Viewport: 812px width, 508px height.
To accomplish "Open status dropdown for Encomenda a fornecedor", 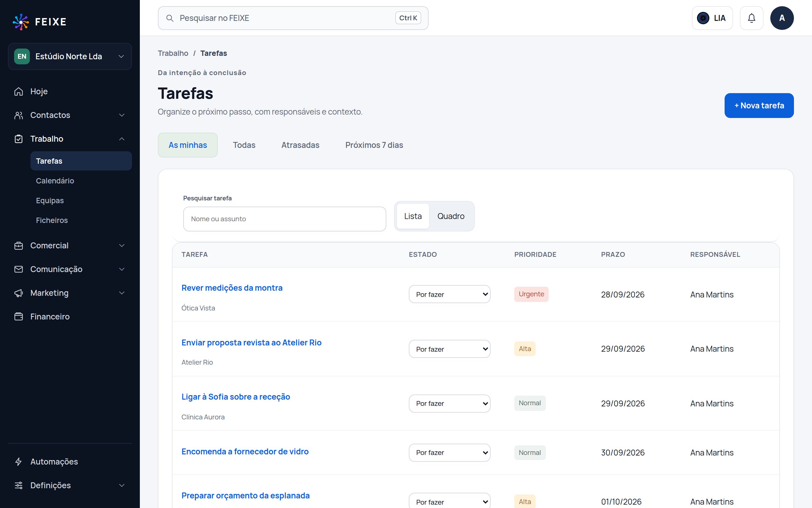I will [449, 453].
